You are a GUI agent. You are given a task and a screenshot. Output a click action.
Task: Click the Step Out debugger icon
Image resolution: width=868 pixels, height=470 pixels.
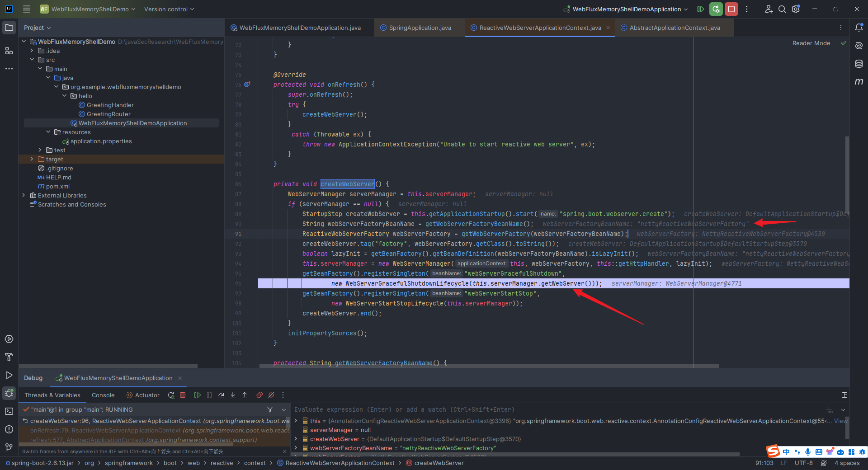[245, 395]
